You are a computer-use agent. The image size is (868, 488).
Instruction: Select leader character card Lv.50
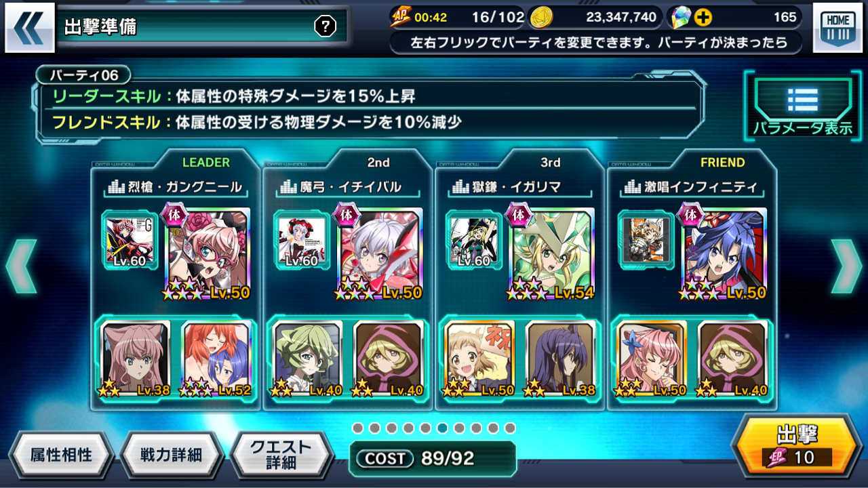tap(207, 255)
